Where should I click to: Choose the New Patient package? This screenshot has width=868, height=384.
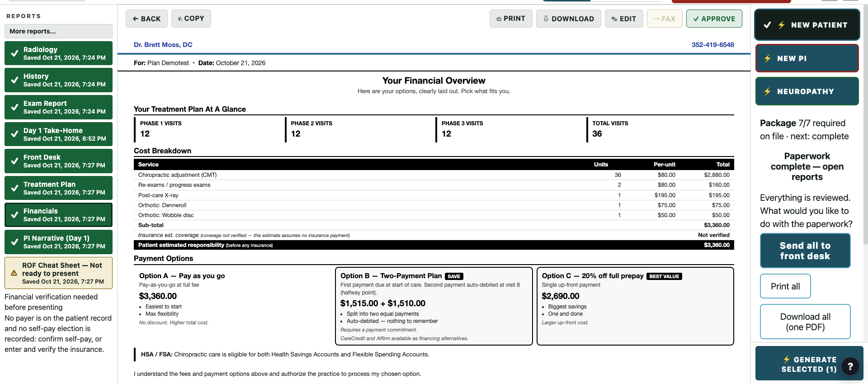point(807,25)
